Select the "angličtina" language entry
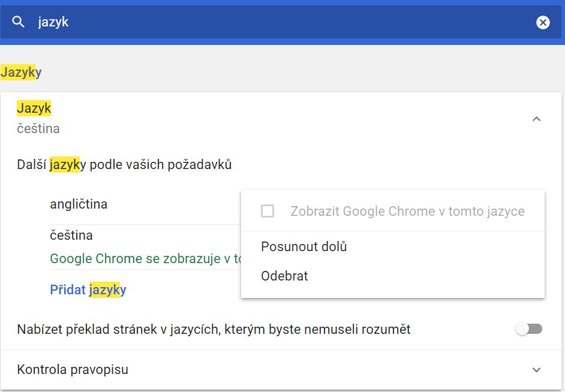 pyautogui.click(x=79, y=204)
